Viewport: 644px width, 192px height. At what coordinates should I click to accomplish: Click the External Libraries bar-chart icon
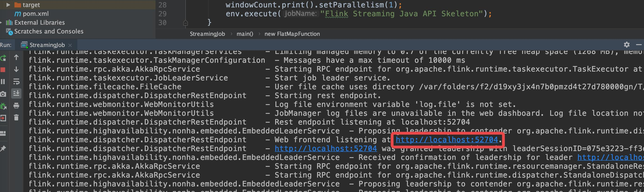click(9, 23)
